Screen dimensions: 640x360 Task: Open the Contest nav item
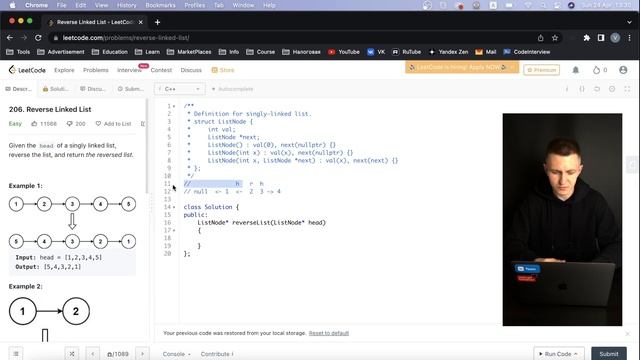point(161,70)
